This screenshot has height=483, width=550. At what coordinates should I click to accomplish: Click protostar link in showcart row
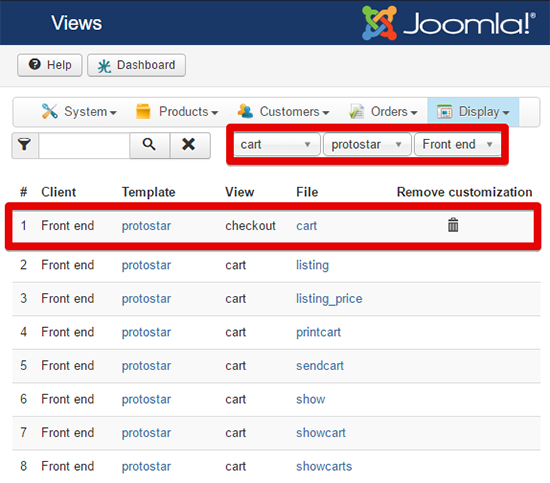(146, 433)
